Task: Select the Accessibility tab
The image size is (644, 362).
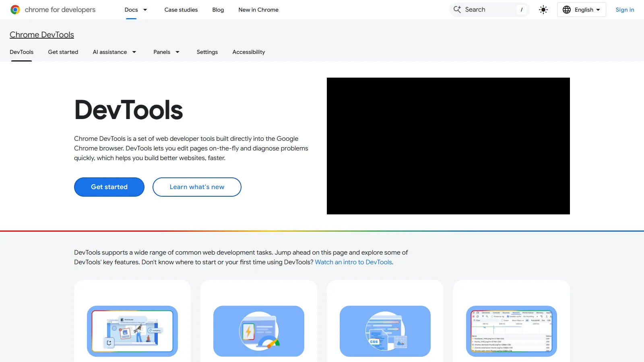Action: pyautogui.click(x=248, y=52)
